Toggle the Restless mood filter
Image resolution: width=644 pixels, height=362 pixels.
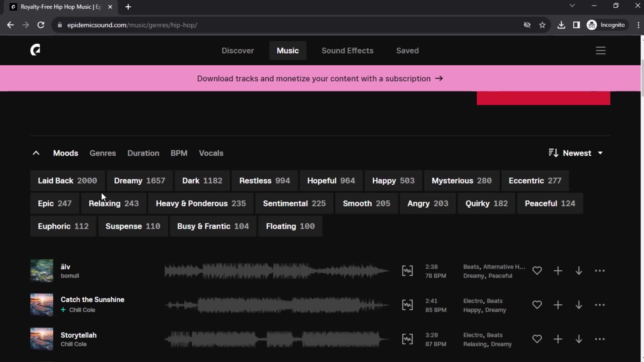tap(265, 181)
